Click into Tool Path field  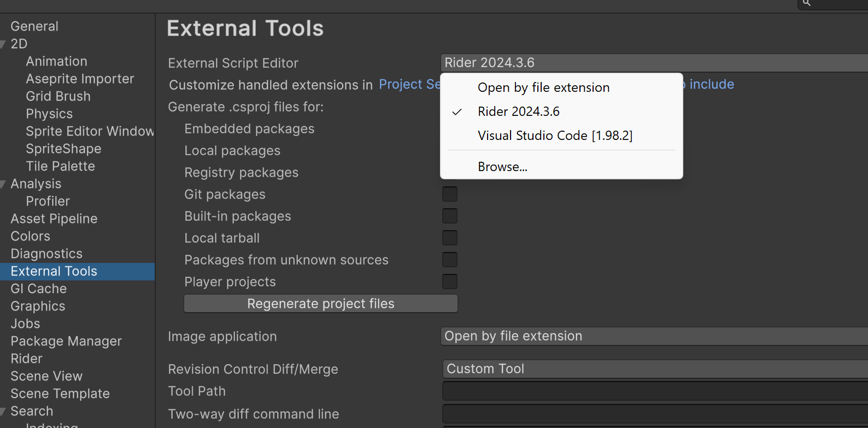(655, 391)
